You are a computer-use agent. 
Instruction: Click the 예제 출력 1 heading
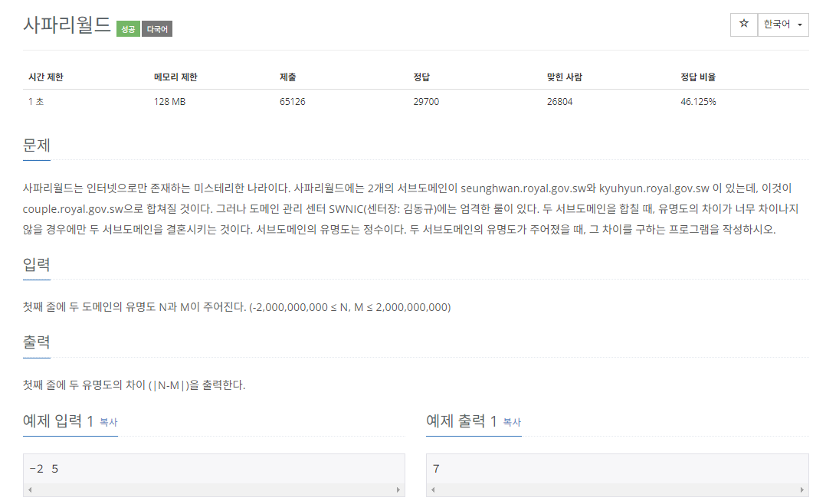[x=461, y=421]
